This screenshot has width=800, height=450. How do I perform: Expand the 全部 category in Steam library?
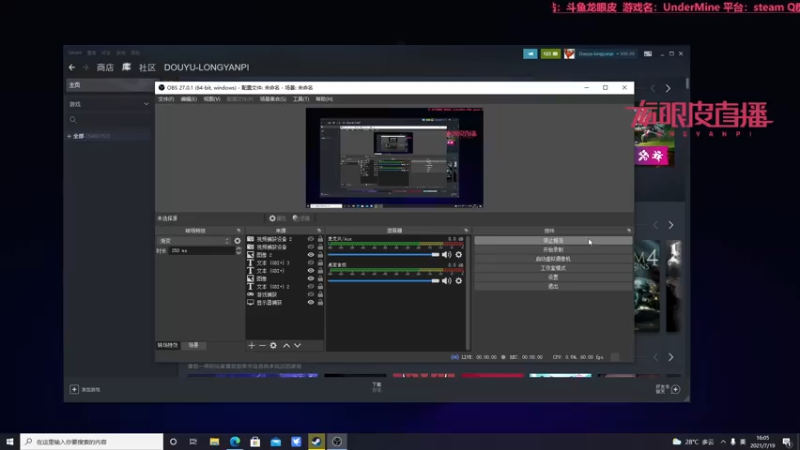(69, 136)
